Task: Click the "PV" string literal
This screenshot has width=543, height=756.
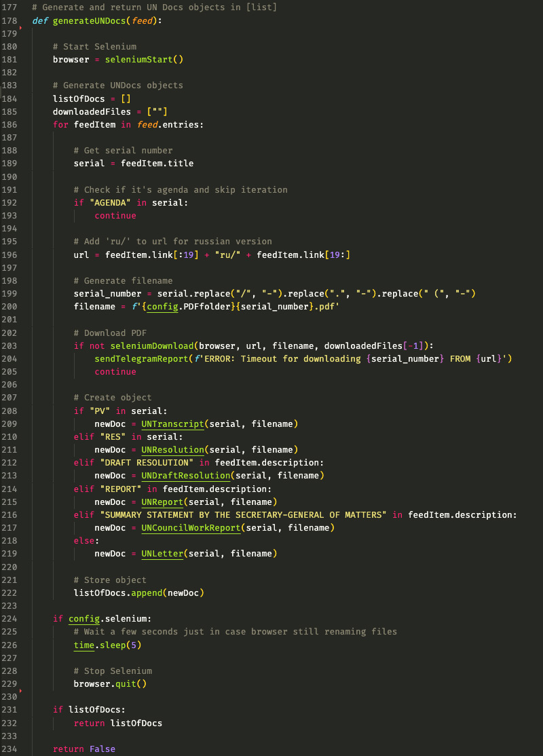Action: click(x=100, y=411)
